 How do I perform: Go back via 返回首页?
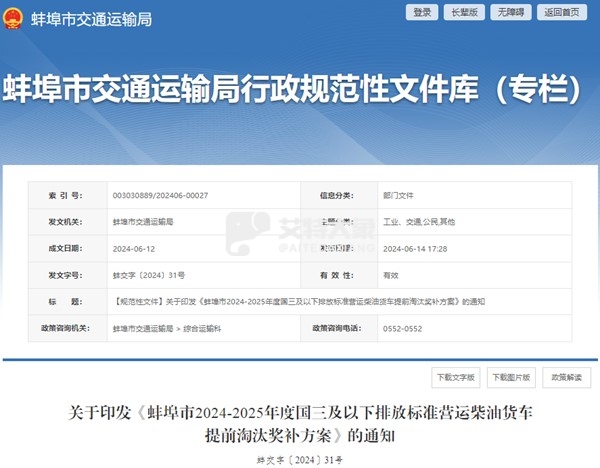point(561,12)
